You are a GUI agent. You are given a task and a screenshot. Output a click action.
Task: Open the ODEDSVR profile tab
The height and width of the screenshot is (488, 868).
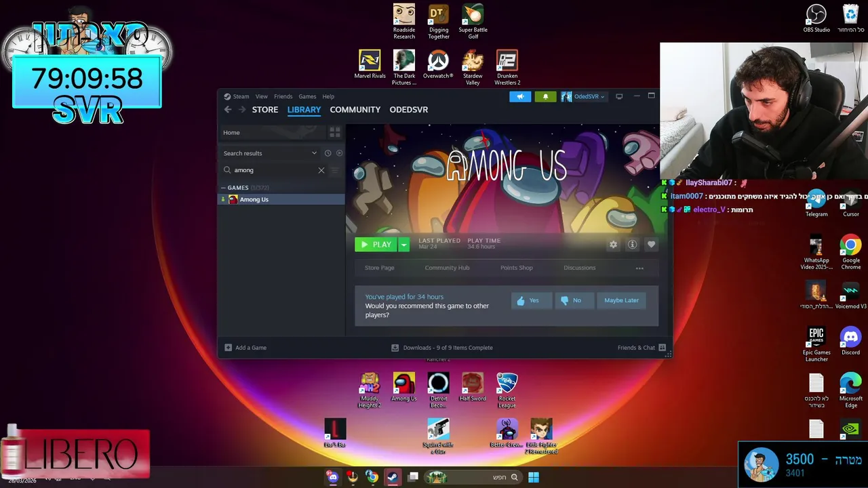[x=408, y=110]
